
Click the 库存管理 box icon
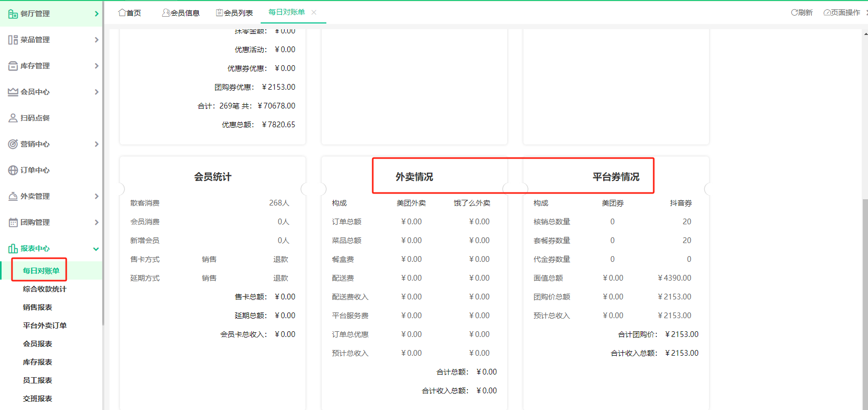coord(13,66)
